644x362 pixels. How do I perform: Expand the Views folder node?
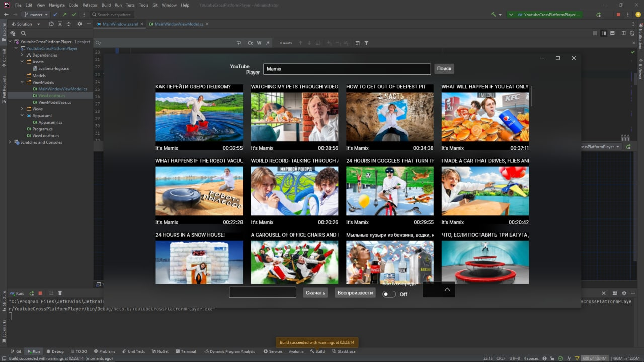[x=22, y=109]
